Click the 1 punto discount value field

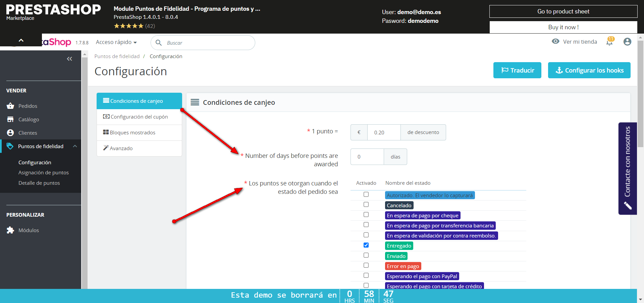[384, 132]
